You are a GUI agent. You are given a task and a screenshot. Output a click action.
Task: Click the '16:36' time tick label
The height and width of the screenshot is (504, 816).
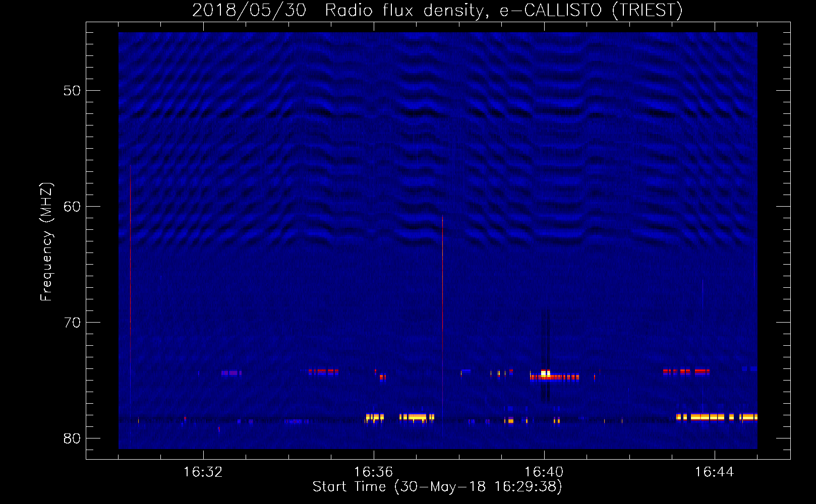coord(374,472)
